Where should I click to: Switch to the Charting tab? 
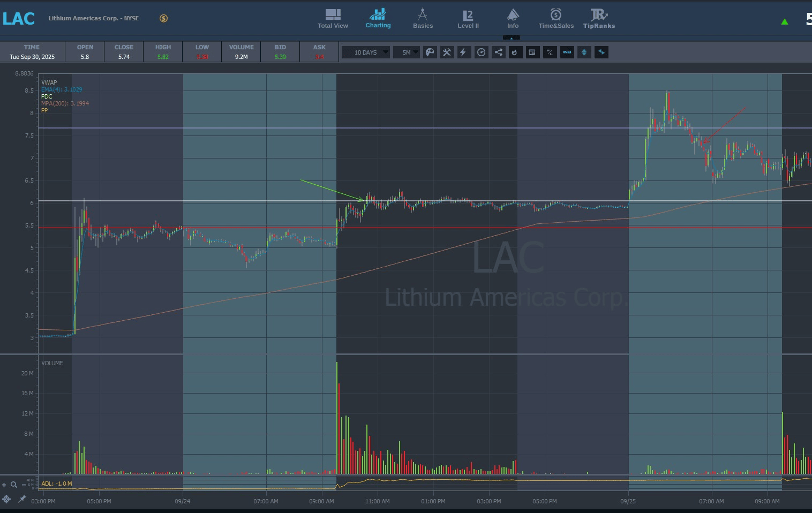(378, 18)
